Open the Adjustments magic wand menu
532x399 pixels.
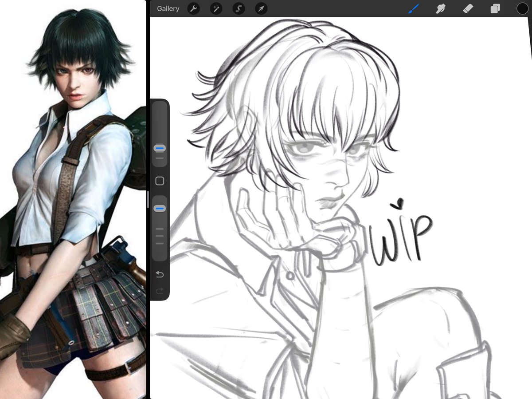216,8
